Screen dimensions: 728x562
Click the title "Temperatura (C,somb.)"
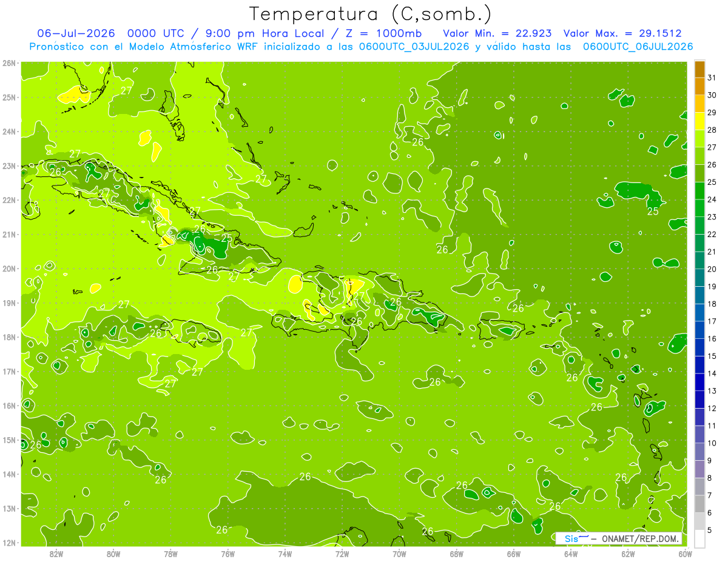(371, 13)
